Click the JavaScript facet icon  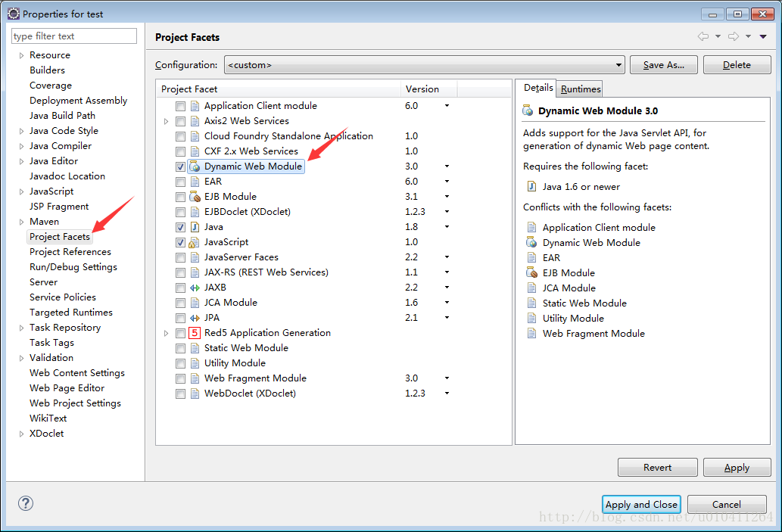coord(195,242)
